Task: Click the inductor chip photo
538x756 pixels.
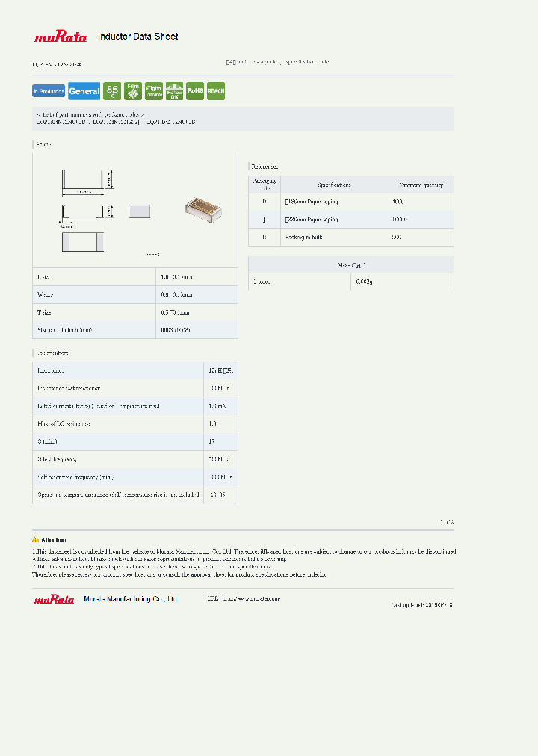Action: pyautogui.click(x=203, y=210)
